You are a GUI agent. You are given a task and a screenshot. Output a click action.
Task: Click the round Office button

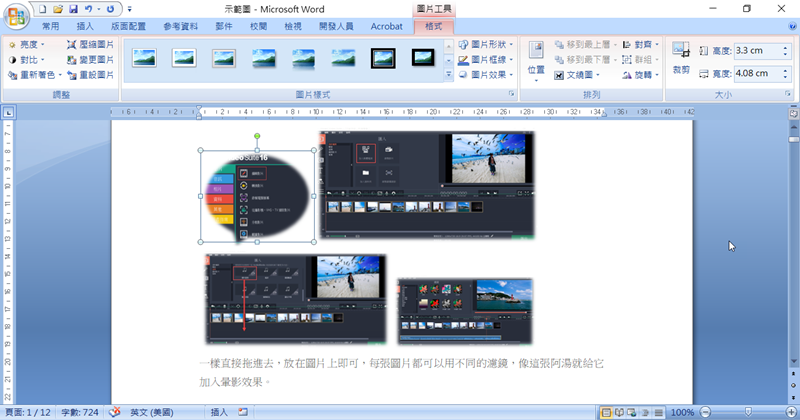pos(16,16)
